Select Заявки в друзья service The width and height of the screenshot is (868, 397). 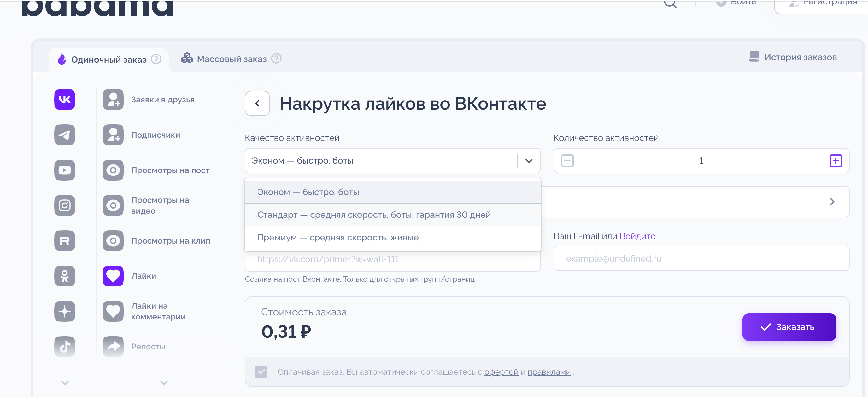163,100
